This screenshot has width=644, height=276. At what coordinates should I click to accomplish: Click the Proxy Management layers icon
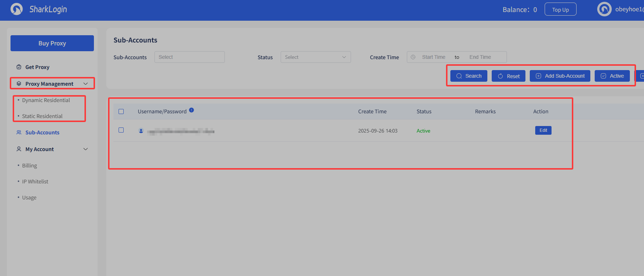click(x=19, y=84)
